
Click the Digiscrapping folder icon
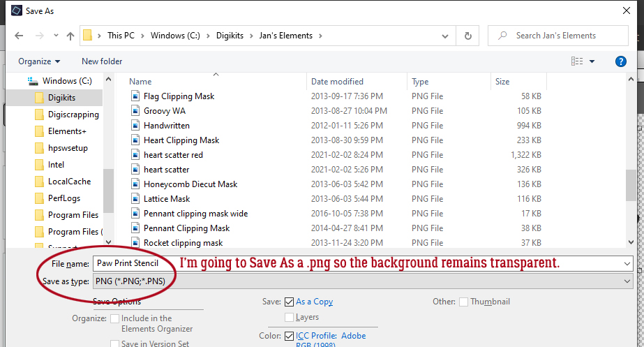(40, 115)
